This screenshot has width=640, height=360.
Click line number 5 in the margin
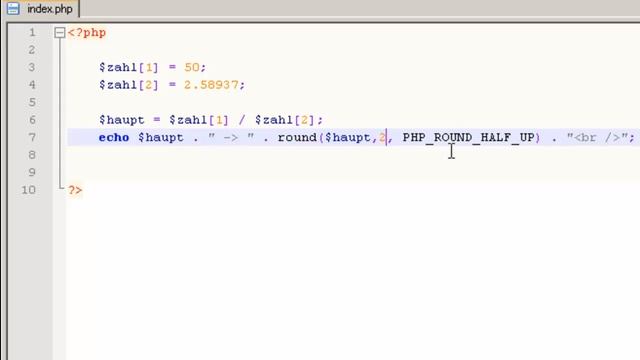(x=32, y=102)
